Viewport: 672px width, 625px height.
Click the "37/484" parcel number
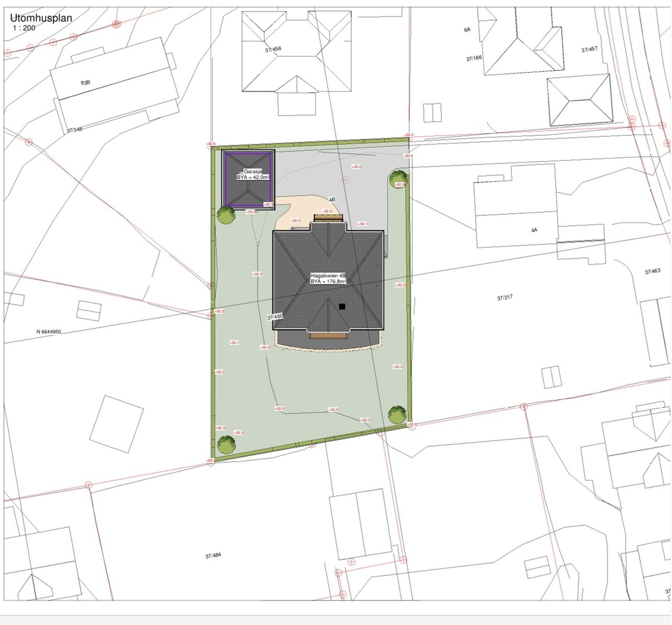(x=213, y=555)
